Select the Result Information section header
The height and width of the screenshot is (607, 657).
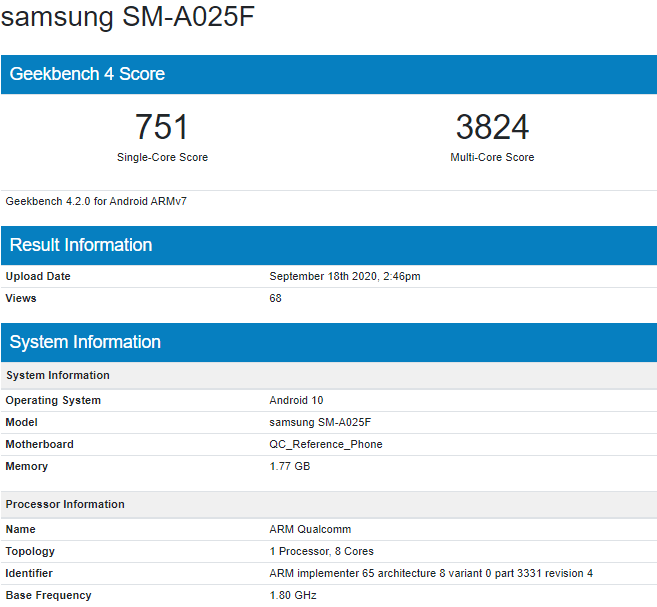coord(81,245)
